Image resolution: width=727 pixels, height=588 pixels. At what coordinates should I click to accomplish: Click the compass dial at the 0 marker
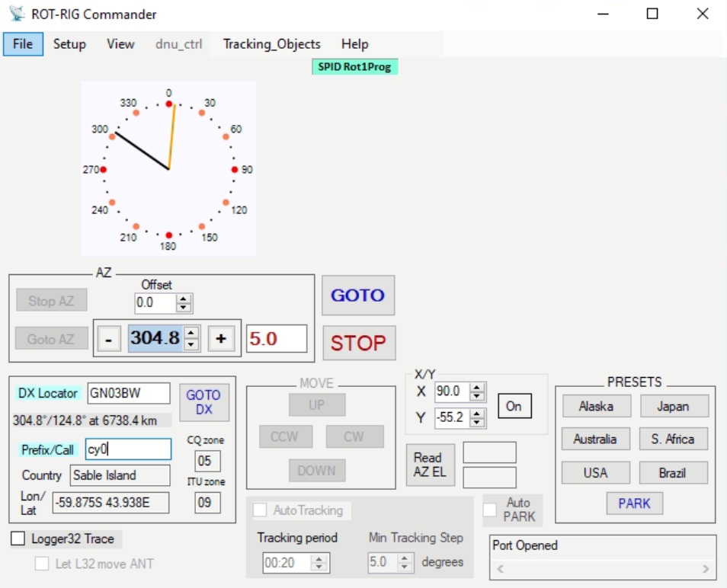coord(168,104)
